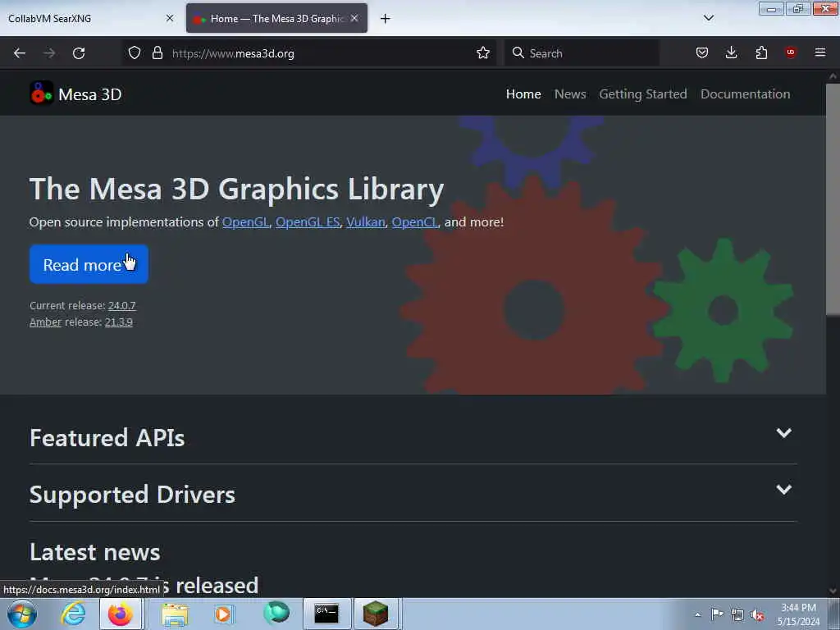Image resolution: width=840 pixels, height=630 pixels.
Task: Open the Pocket save icon
Action: tap(702, 52)
